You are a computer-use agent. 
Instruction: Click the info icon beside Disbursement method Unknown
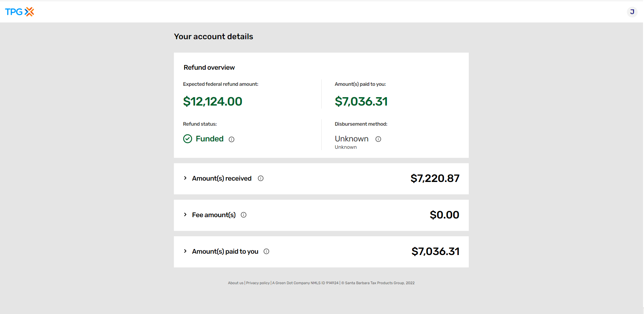pyautogui.click(x=378, y=139)
